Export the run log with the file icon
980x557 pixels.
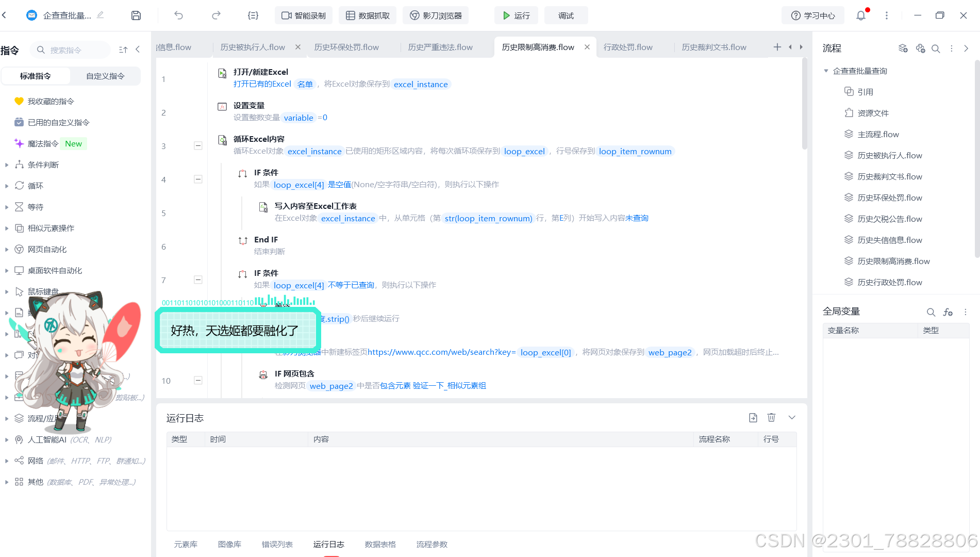753,418
